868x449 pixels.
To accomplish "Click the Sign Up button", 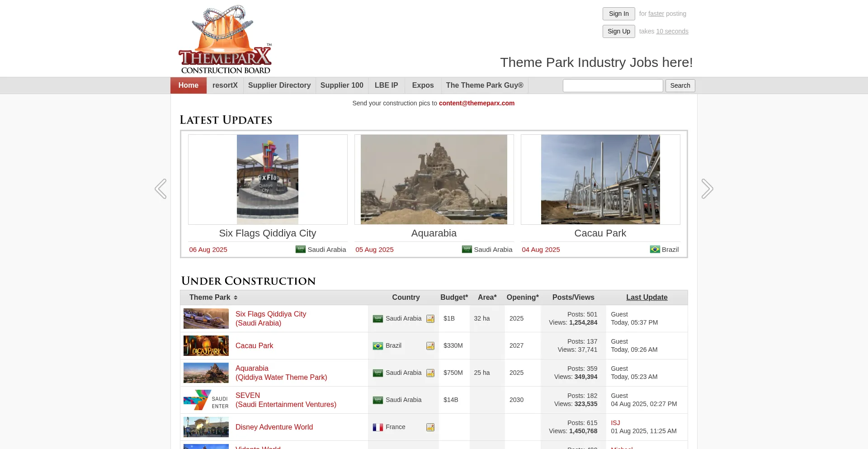I will (x=619, y=31).
